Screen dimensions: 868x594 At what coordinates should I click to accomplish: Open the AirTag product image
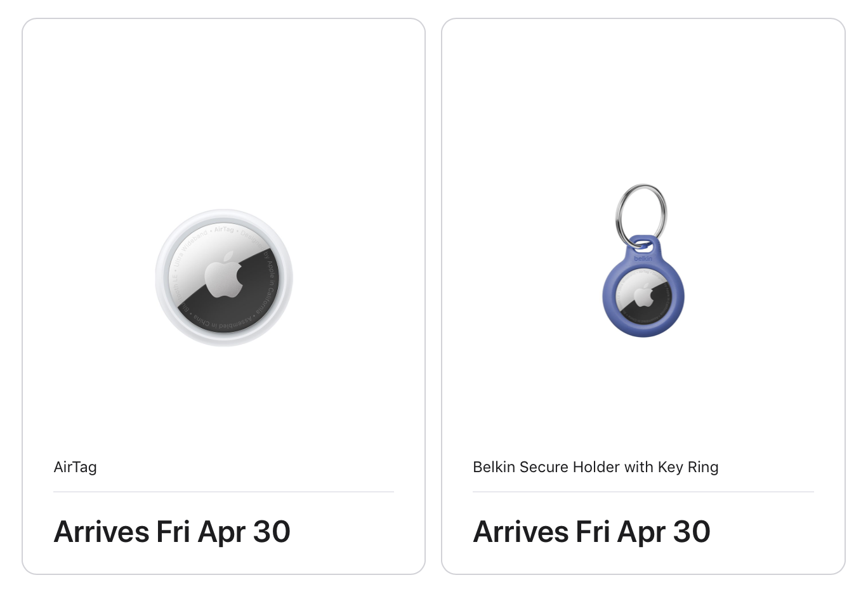click(x=224, y=277)
